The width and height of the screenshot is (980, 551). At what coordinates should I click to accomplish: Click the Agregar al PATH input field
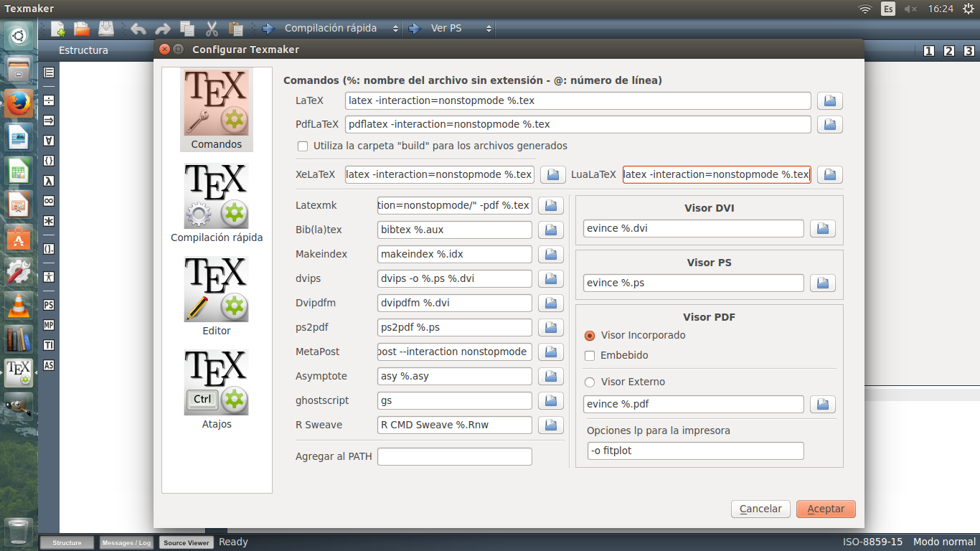point(454,456)
